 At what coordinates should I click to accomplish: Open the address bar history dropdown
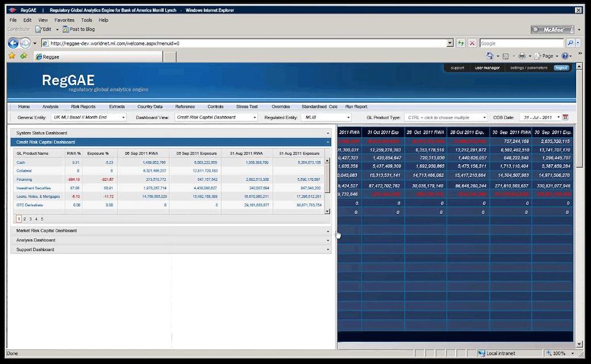[449, 43]
